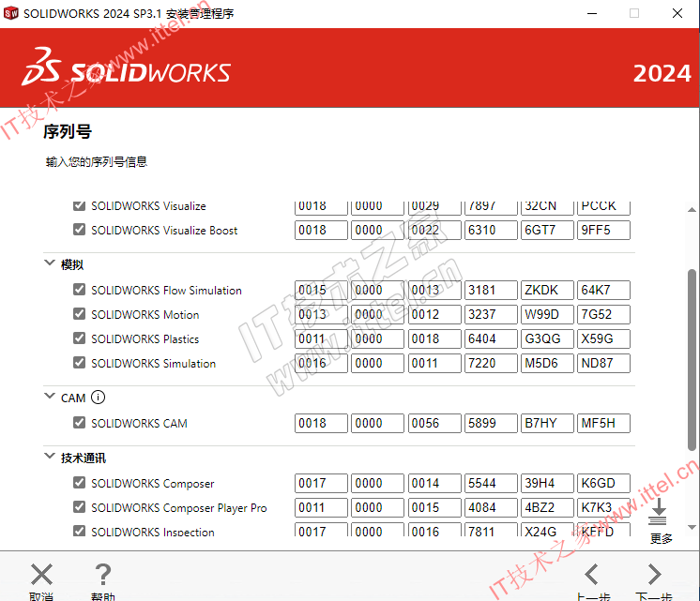This screenshot has width=700, height=601.
Task: Click Motion serial field W99D
Action: pyautogui.click(x=547, y=314)
